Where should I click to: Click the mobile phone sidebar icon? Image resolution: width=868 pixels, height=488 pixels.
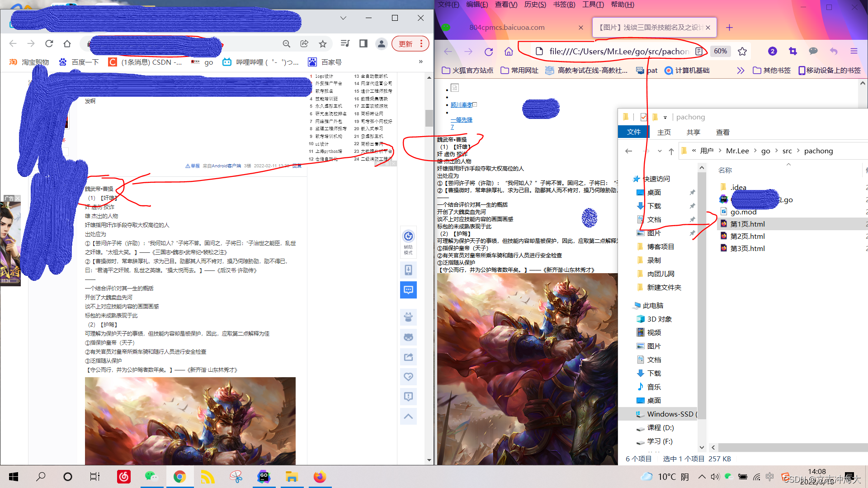click(x=408, y=270)
